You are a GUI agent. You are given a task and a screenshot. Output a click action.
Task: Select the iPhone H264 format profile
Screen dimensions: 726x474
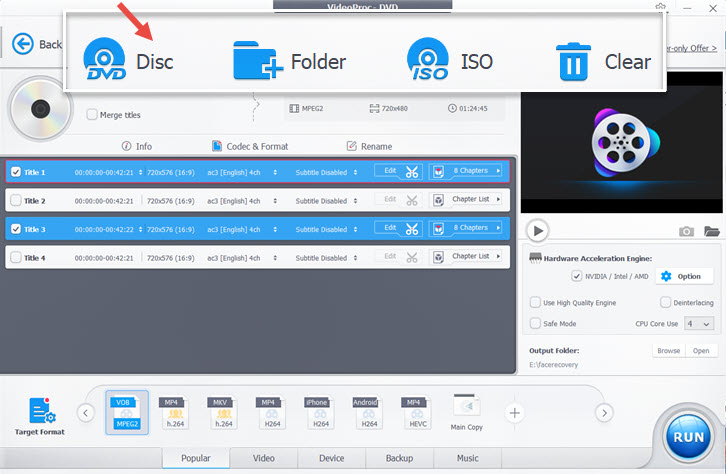click(320, 412)
